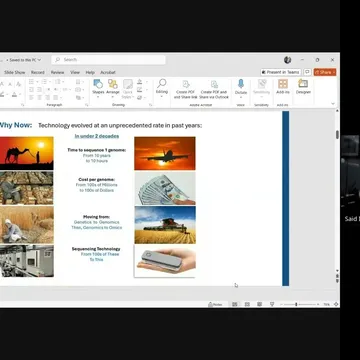The height and width of the screenshot is (360, 360).
Task: Click the Shape Effects icon
Action: tap(140, 97)
